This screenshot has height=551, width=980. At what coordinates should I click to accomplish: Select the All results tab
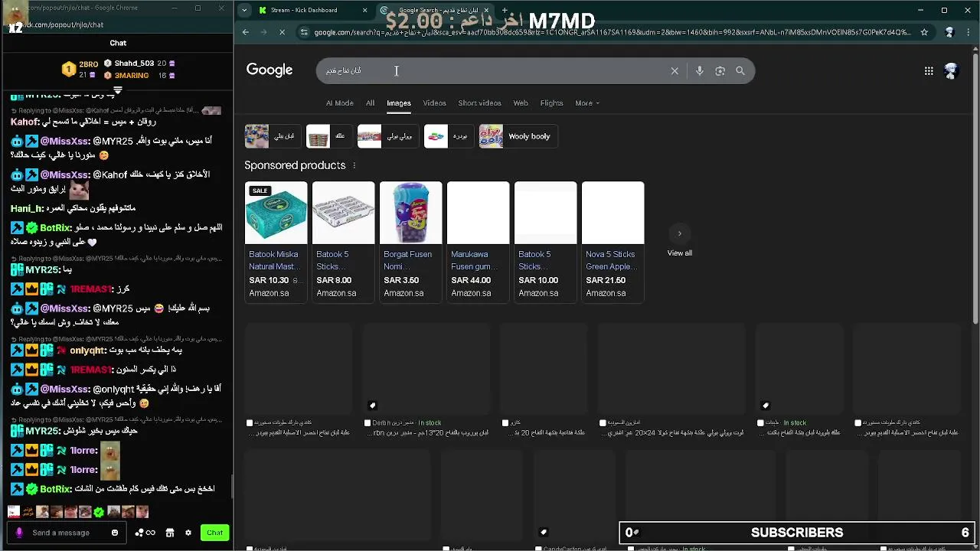pyautogui.click(x=370, y=103)
